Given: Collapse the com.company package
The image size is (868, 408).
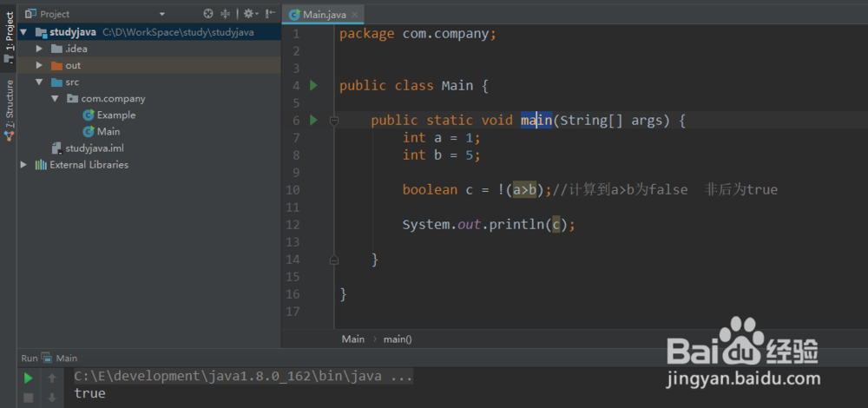Looking at the screenshot, I should (55, 99).
